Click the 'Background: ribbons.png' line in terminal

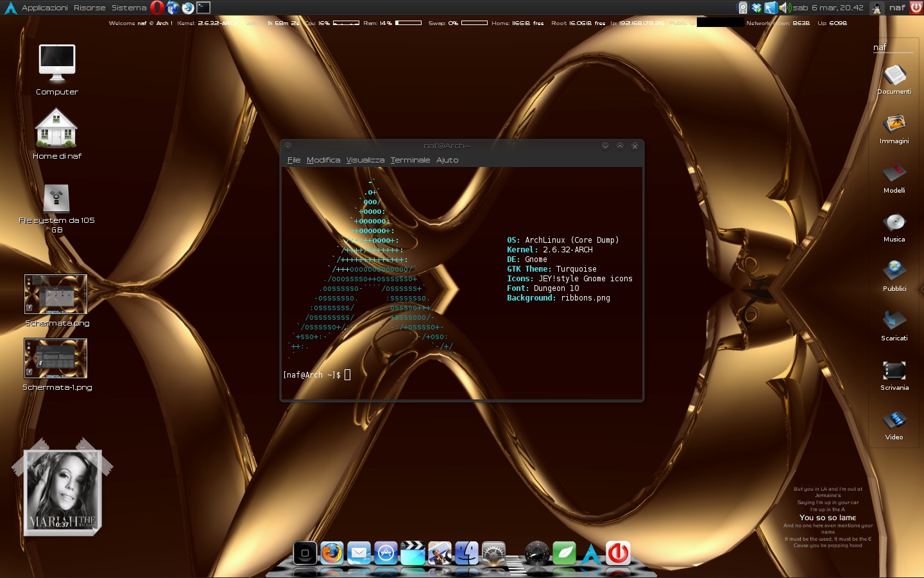pyautogui.click(x=559, y=298)
